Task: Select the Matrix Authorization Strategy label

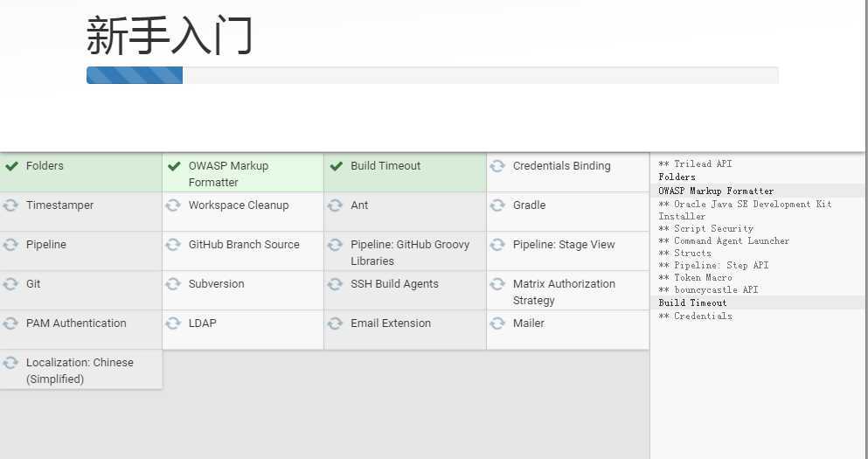Action: (564, 292)
